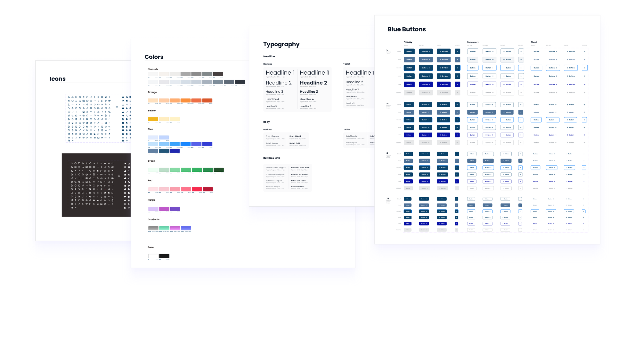
Task: Click the bold B icon on dark sheet
Action: point(75,204)
